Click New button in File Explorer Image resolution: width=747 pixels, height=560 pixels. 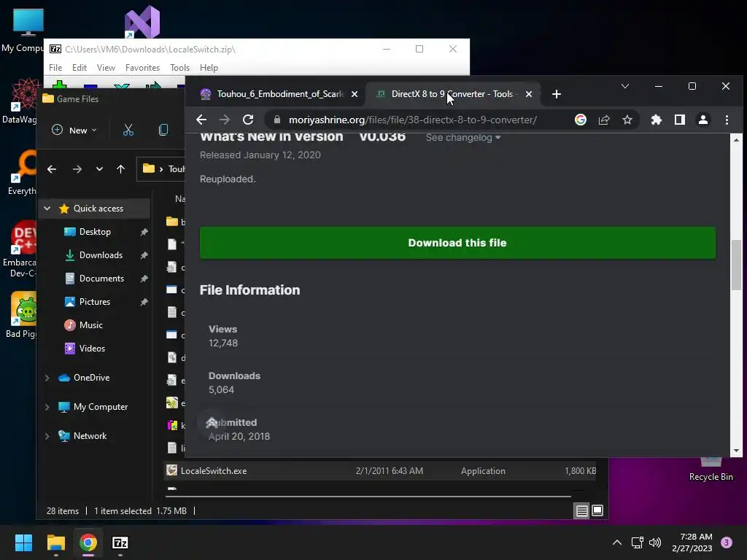[74, 130]
